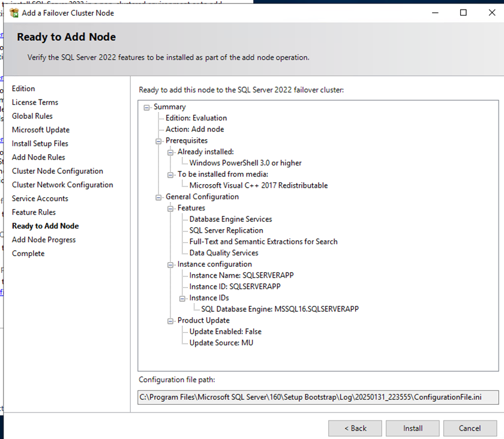Collapse the Summary tree node

(x=146, y=107)
